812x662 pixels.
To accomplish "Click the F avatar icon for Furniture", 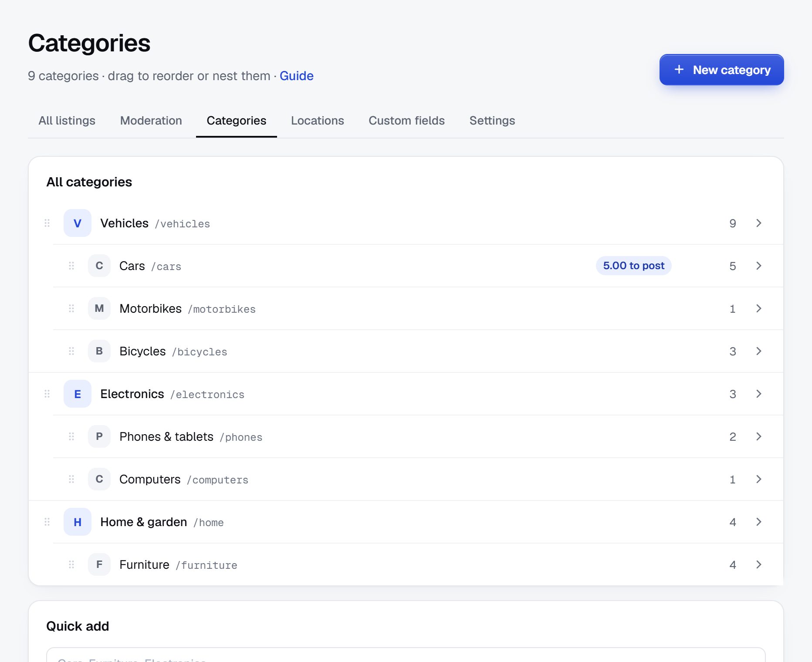I will point(99,564).
